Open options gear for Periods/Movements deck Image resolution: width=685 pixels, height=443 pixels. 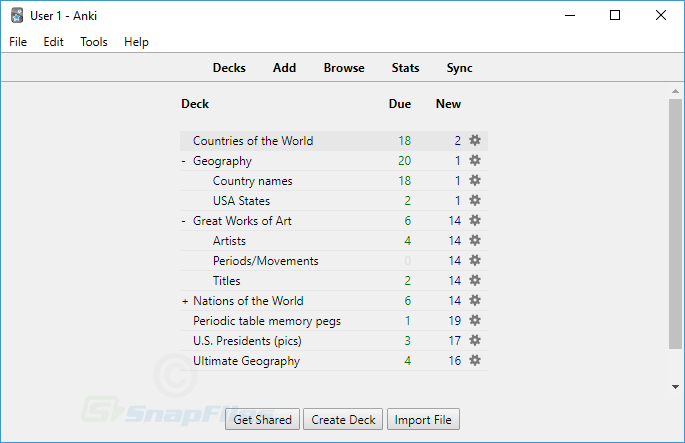coord(475,260)
